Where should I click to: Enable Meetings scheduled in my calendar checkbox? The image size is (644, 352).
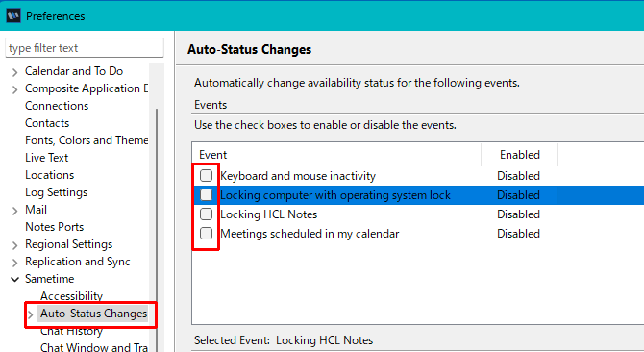click(206, 234)
